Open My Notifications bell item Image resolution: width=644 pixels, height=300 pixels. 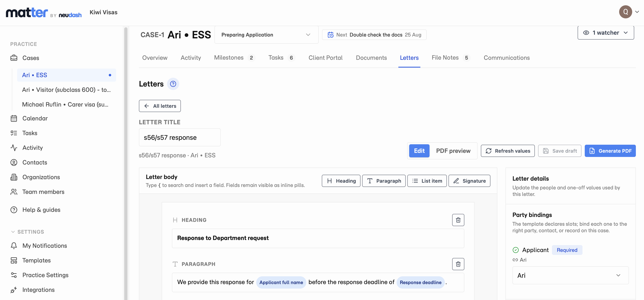click(44, 246)
